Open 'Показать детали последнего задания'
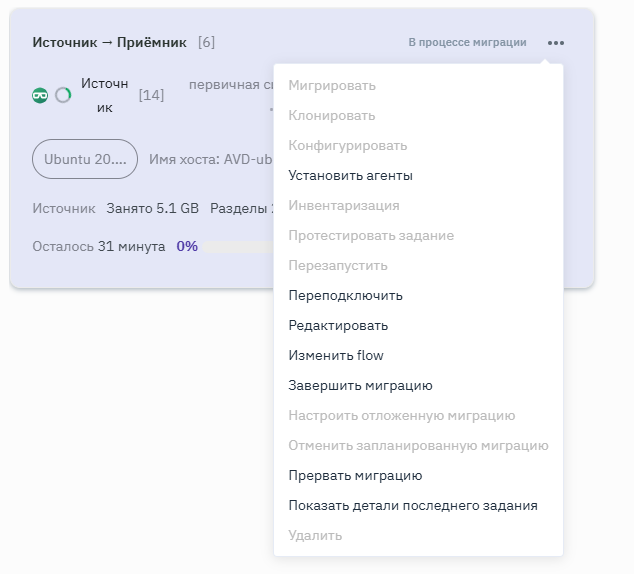 413,506
